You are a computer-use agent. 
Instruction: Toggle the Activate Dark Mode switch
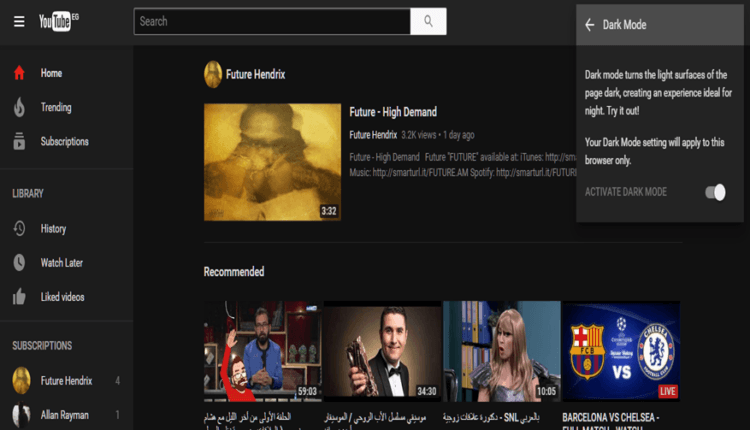(x=715, y=192)
